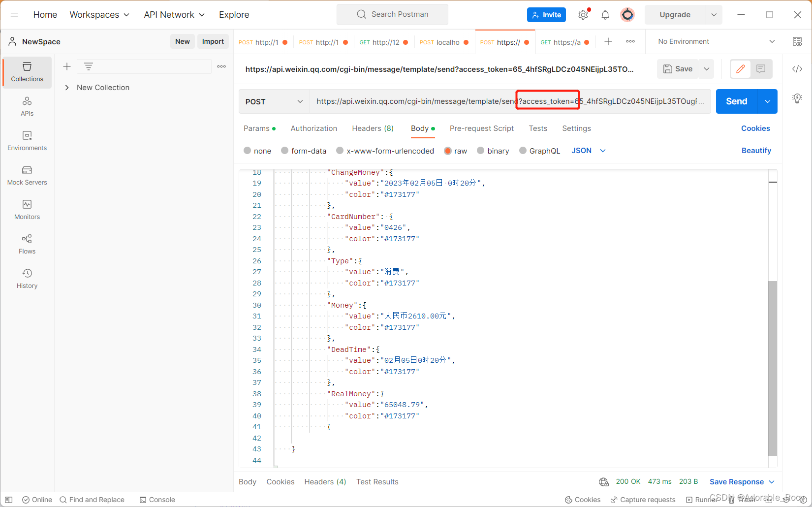Screen dimensions: 812x507
Task: Open the hamburger menu icon
Action: point(14,15)
